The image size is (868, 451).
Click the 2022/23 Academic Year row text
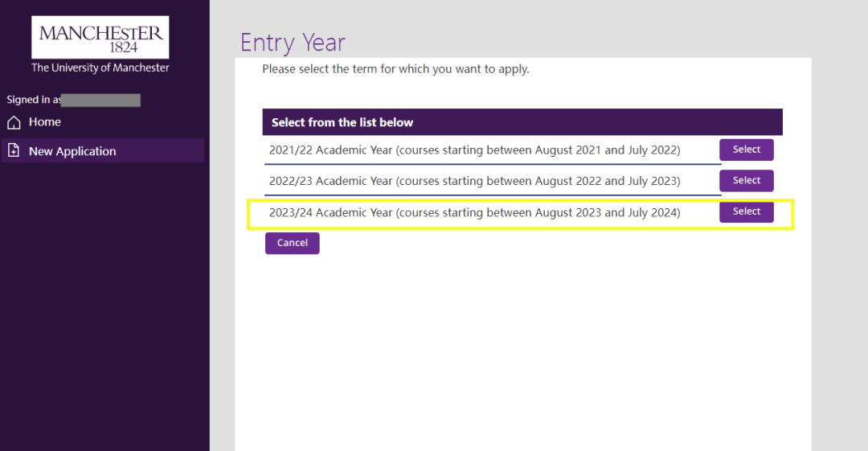point(474,181)
